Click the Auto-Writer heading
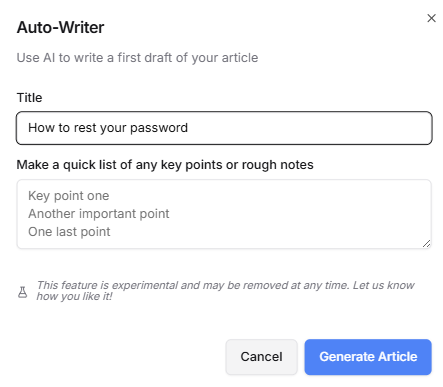Image resolution: width=443 pixels, height=387 pixels. pyautogui.click(x=60, y=27)
